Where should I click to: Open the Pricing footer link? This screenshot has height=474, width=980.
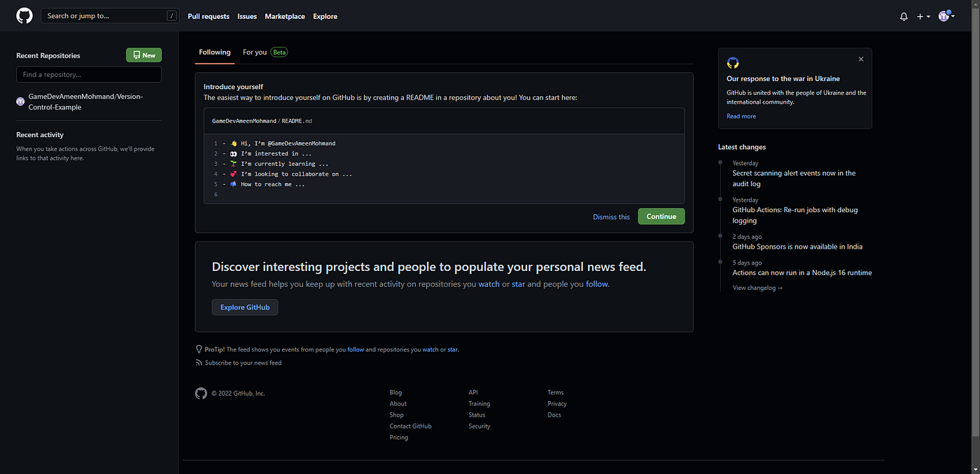[399, 438]
